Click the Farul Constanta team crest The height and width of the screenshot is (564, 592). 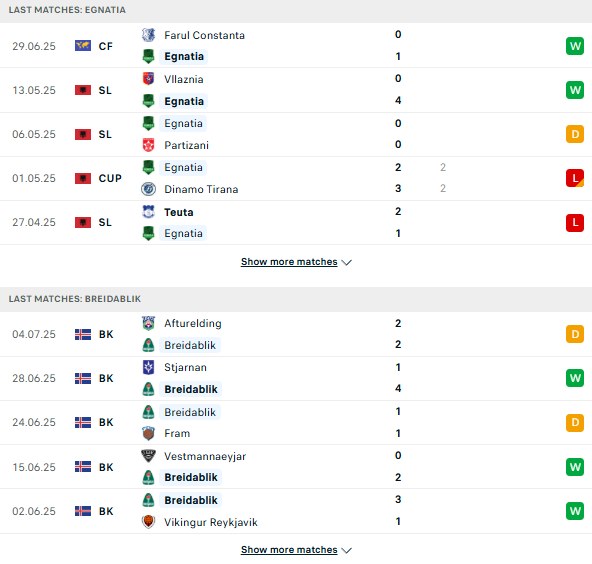click(148, 35)
